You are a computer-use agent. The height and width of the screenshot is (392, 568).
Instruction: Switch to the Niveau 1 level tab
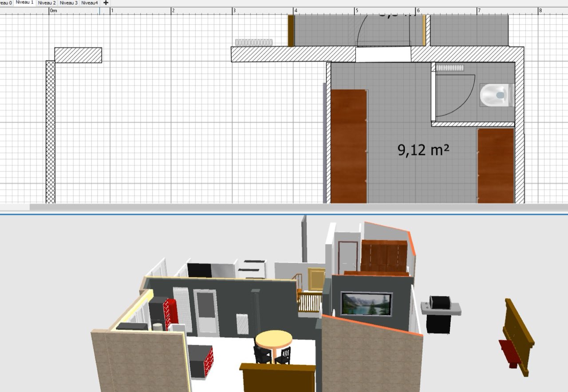coord(24,3)
